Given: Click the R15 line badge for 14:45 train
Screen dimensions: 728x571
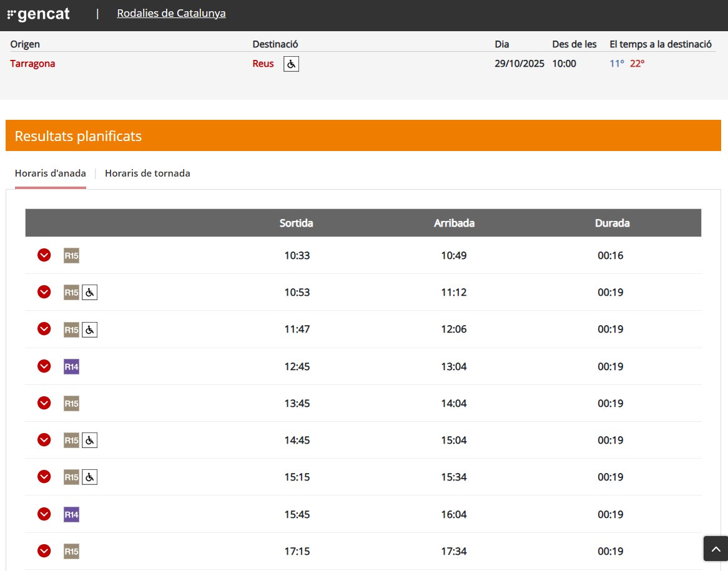Looking at the screenshot, I should 72,440.
